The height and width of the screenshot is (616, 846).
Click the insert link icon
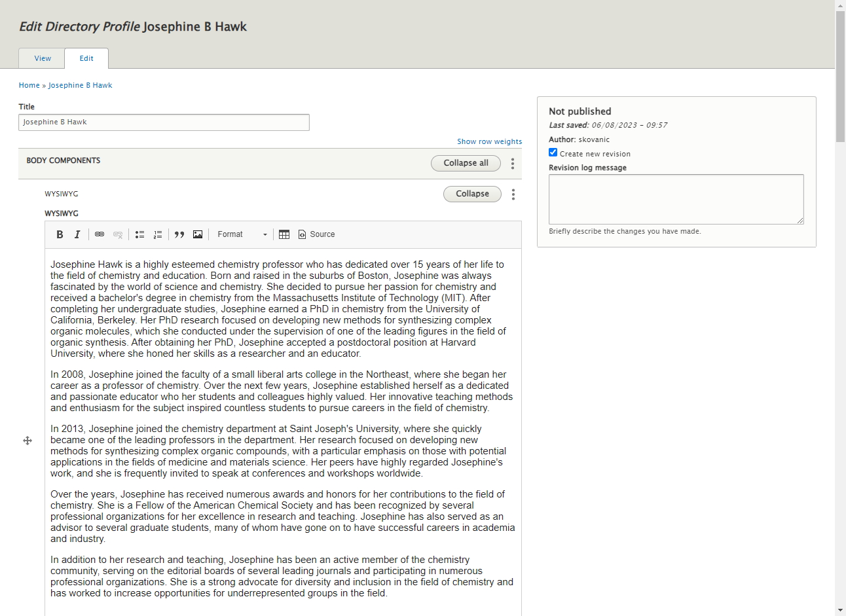click(x=100, y=234)
